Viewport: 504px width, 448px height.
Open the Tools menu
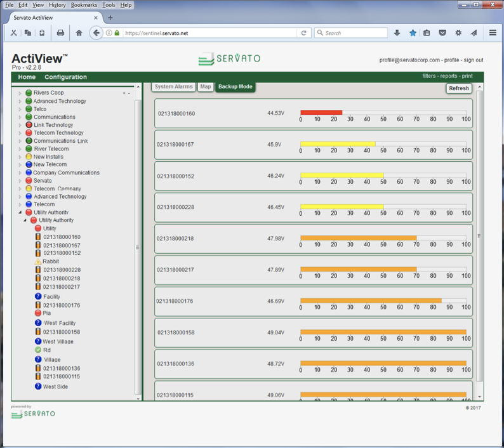[x=109, y=5]
